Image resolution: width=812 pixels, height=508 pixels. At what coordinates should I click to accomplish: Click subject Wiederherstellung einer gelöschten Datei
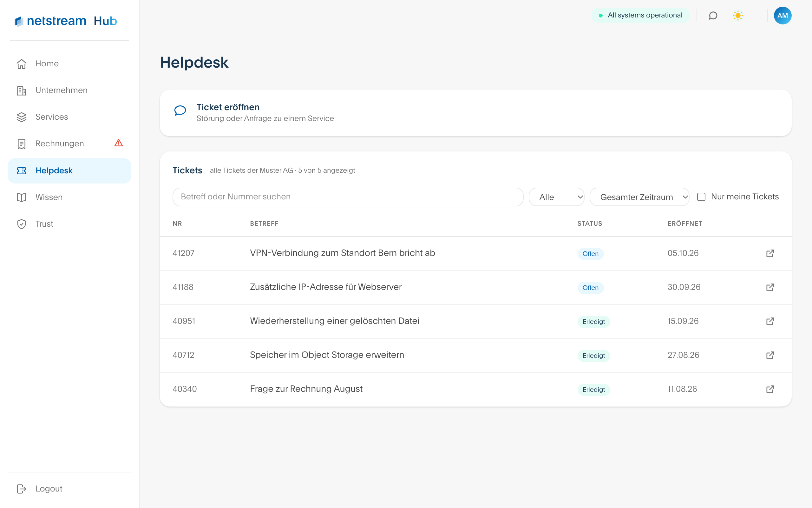coord(335,321)
